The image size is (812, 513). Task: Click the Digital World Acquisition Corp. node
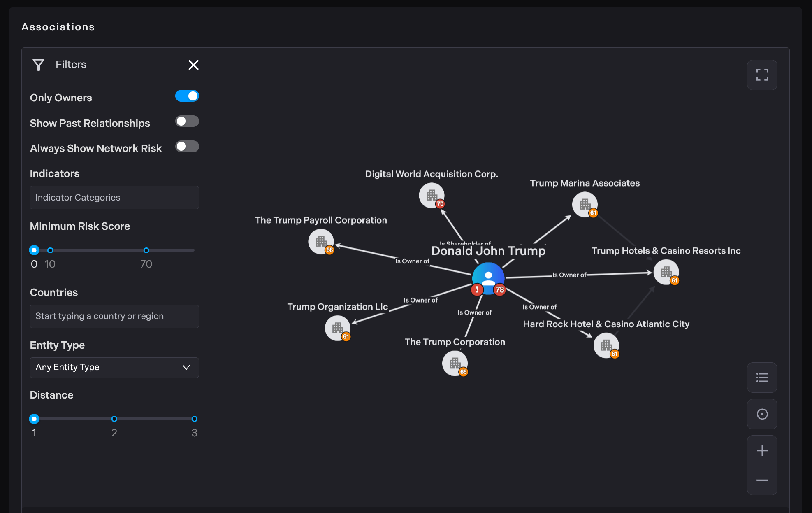pos(431,195)
